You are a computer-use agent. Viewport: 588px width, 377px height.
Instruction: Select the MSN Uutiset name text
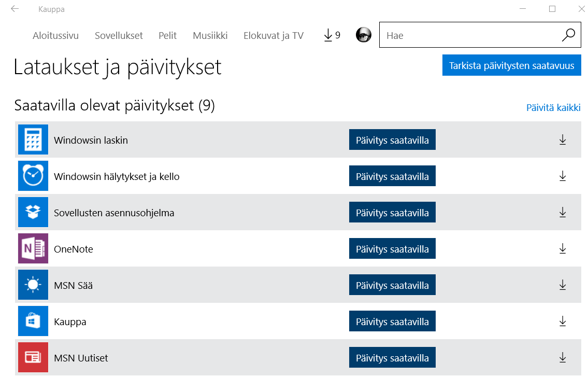81,358
